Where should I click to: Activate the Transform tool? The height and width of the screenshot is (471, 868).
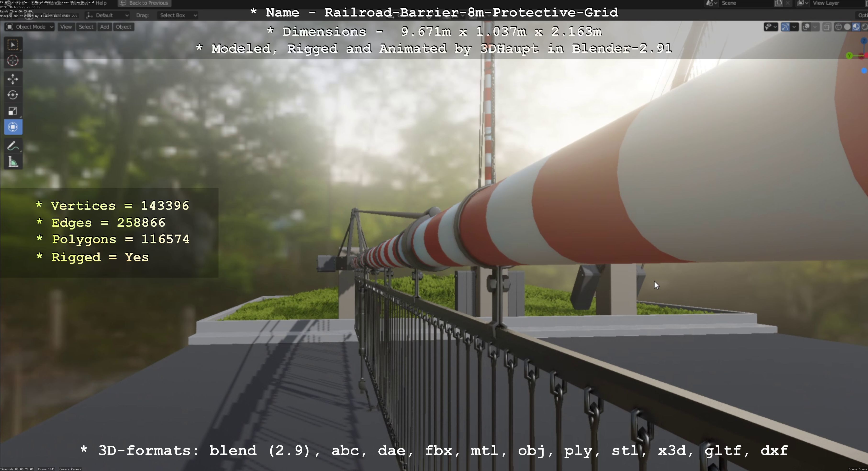(13, 127)
